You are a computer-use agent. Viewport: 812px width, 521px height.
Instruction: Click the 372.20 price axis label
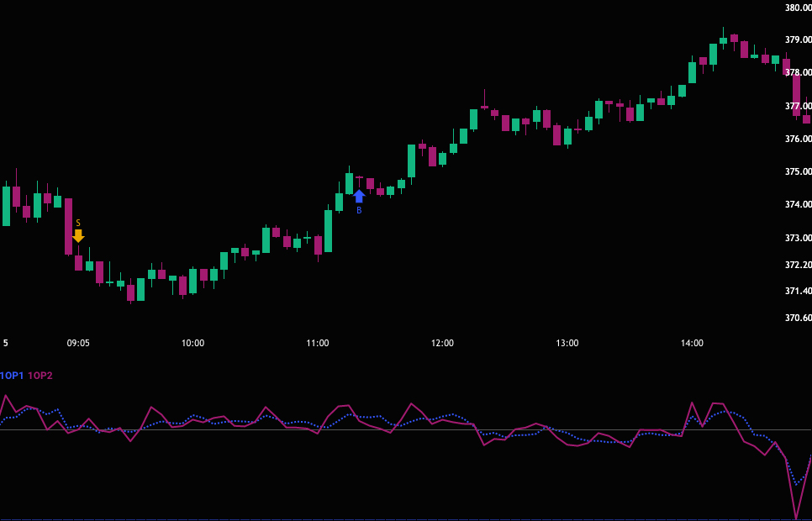click(x=799, y=265)
